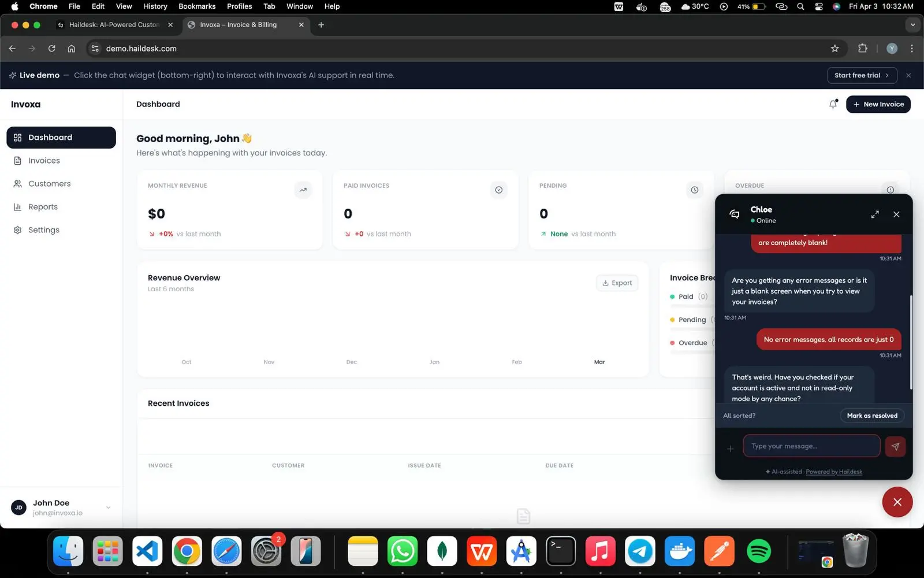Open WhatsApp from the dock
Image resolution: width=924 pixels, height=578 pixels.
(403, 551)
